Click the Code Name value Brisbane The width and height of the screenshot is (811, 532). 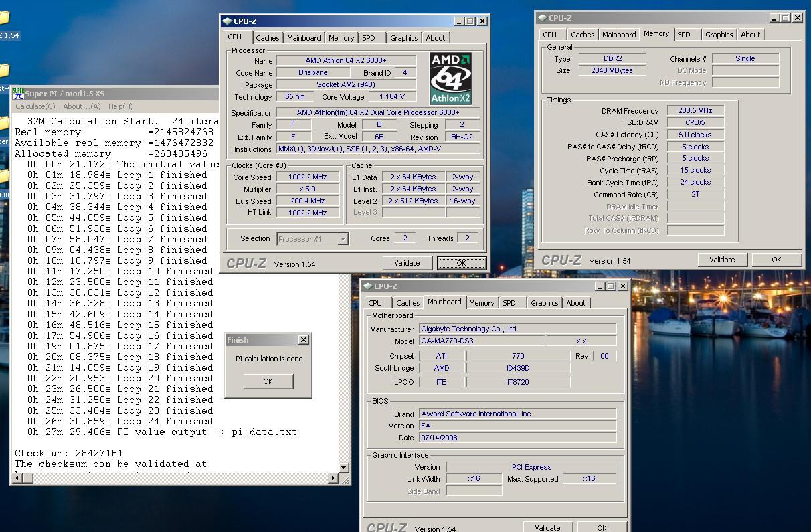pyautogui.click(x=312, y=72)
